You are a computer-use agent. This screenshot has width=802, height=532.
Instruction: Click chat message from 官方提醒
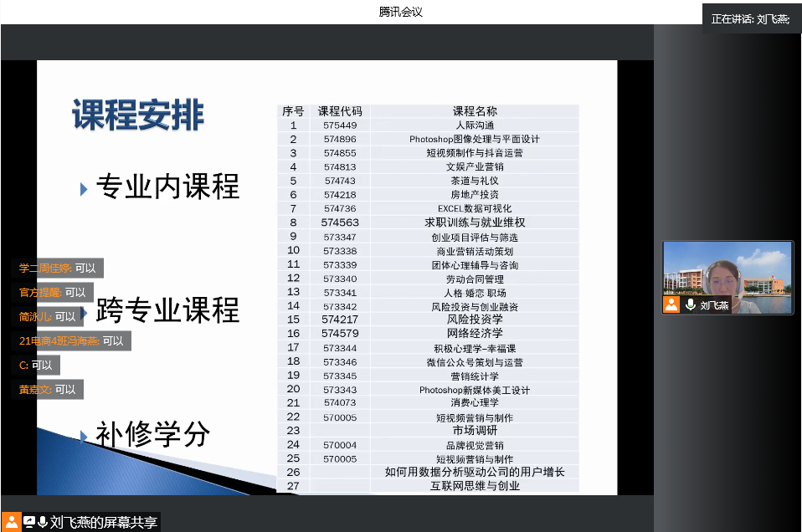[52, 293]
